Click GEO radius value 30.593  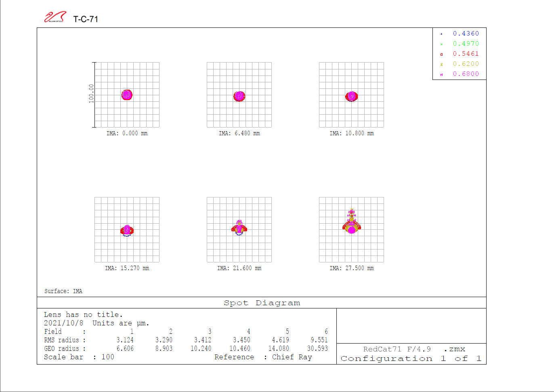click(317, 348)
